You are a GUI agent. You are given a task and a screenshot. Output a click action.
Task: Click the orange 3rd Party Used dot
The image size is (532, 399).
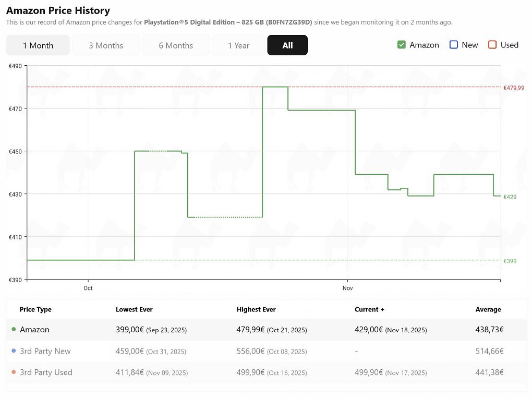click(14, 372)
